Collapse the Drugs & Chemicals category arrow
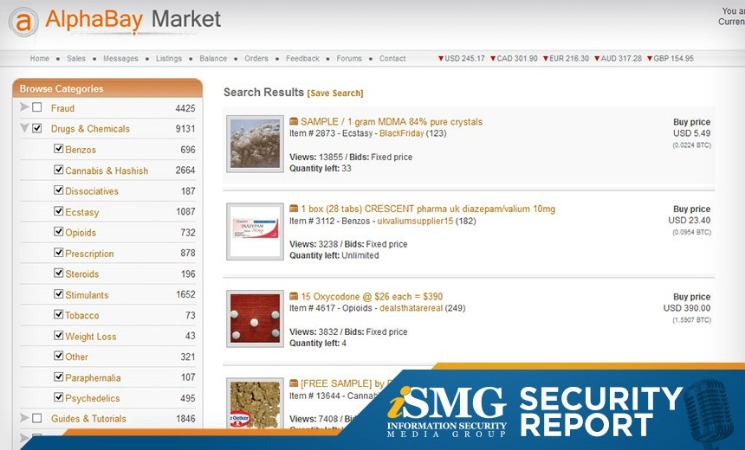Image resolution: width=745 pixels, height=450 pixels. point(24,129)
